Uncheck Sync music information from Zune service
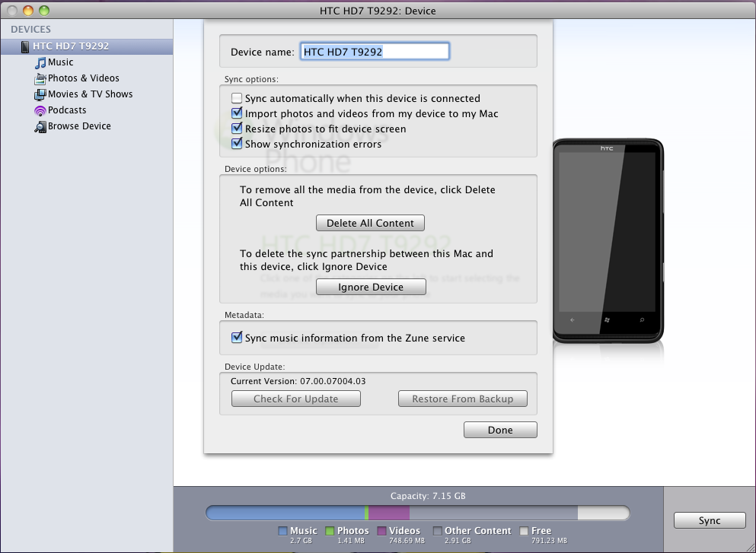Viewport: 756px width, 553px height. tap(237, 337)
